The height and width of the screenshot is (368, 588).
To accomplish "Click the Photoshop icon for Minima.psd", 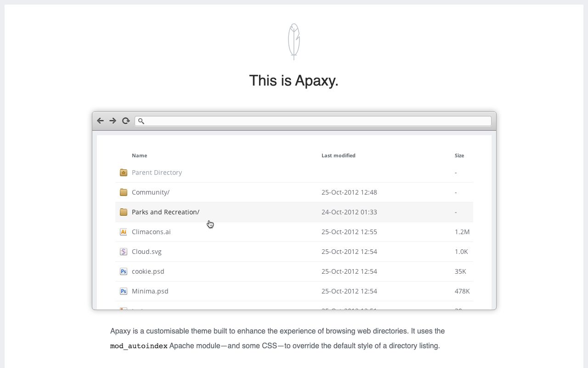I will click(x=123, y=291).
